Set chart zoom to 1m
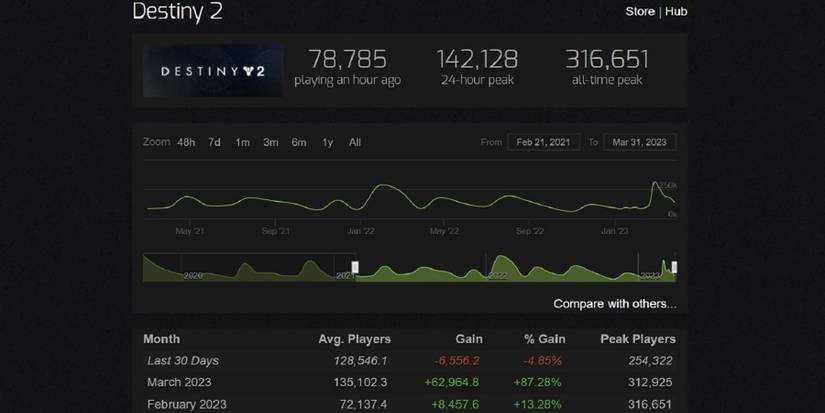Image resolution: width=825 pixels, height=413 pixels. (x=243, y=143)
